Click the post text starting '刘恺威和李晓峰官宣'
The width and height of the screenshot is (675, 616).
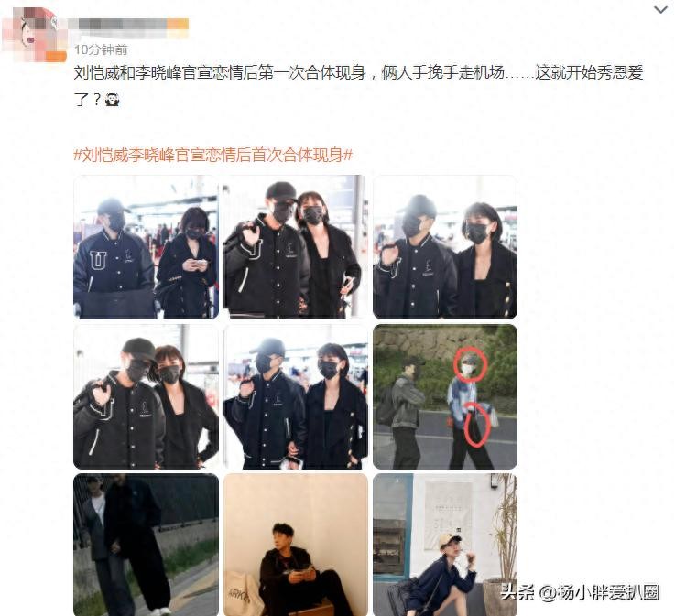tap(358, 86)
